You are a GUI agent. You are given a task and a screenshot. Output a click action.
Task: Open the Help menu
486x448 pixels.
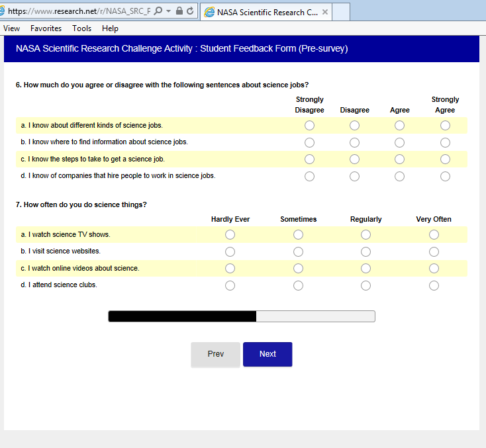pyautogui.click(x=110, y=28)
